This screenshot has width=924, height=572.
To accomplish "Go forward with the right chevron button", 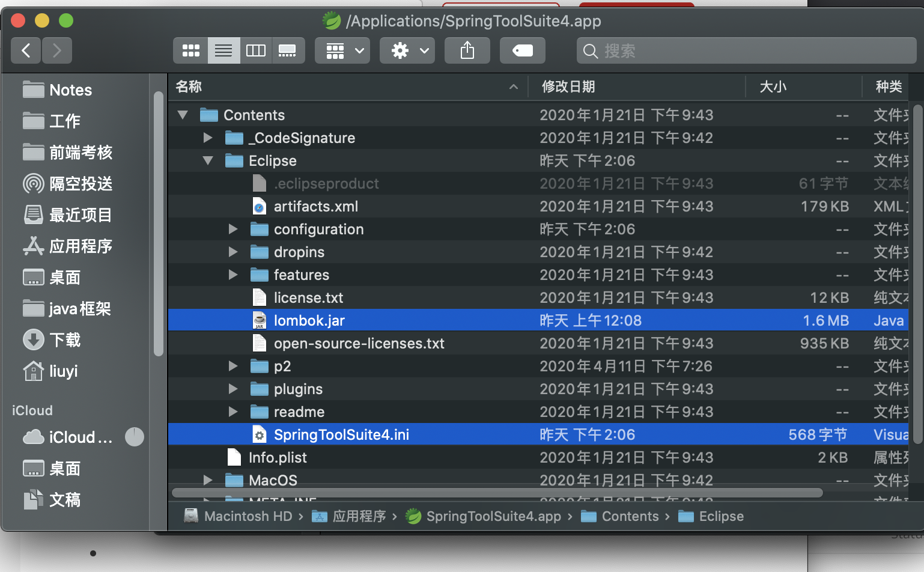I will click(57, 50).
